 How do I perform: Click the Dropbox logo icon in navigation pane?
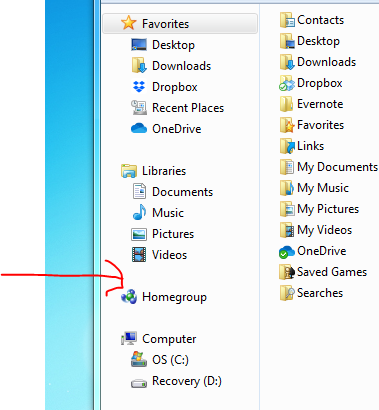139,87
